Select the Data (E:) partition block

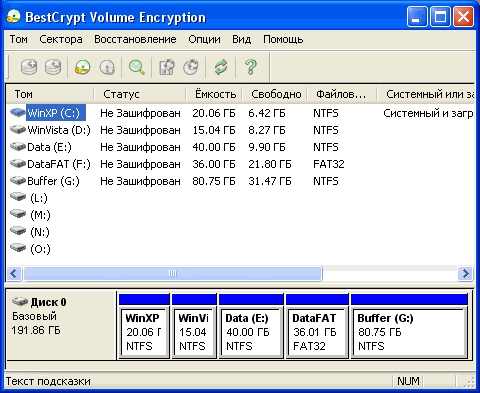pos(251,332)
